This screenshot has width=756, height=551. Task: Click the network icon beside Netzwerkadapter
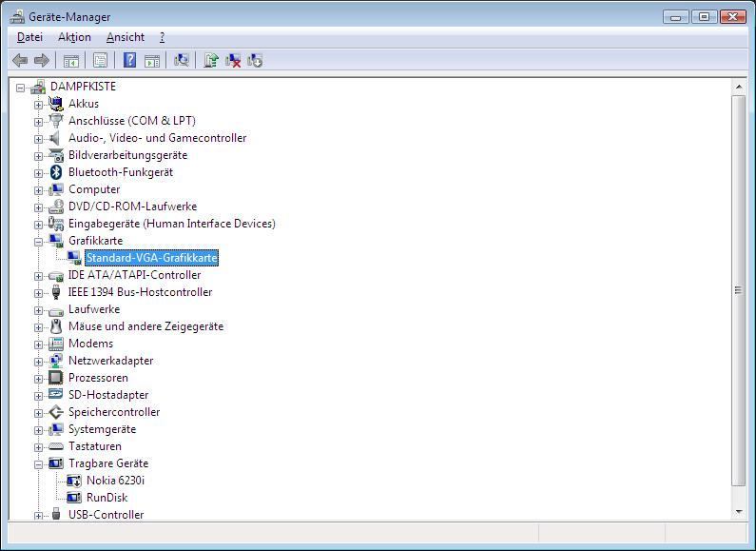pos(56,361)
